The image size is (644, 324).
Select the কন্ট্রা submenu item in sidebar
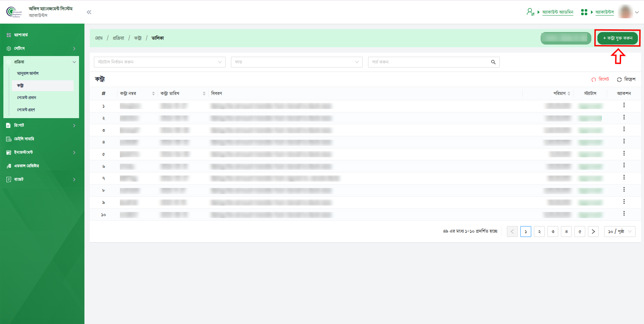pyautogui.click(x=43, y=86)
